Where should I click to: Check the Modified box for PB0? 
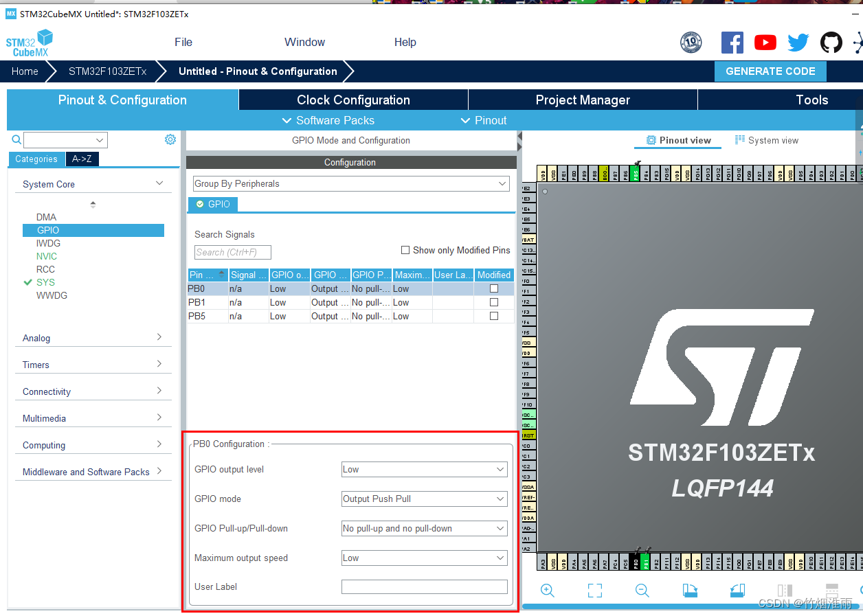click(494, 288)
